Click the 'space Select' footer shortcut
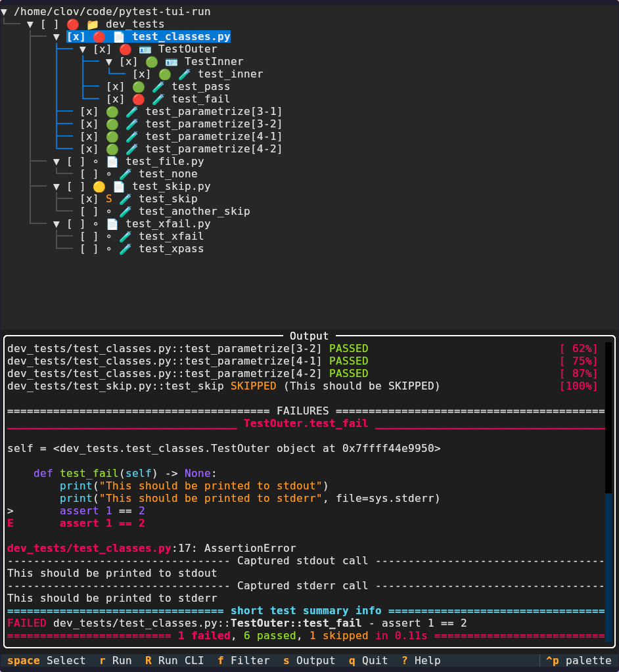Screen dimensions: 619x672 (46, 660)
